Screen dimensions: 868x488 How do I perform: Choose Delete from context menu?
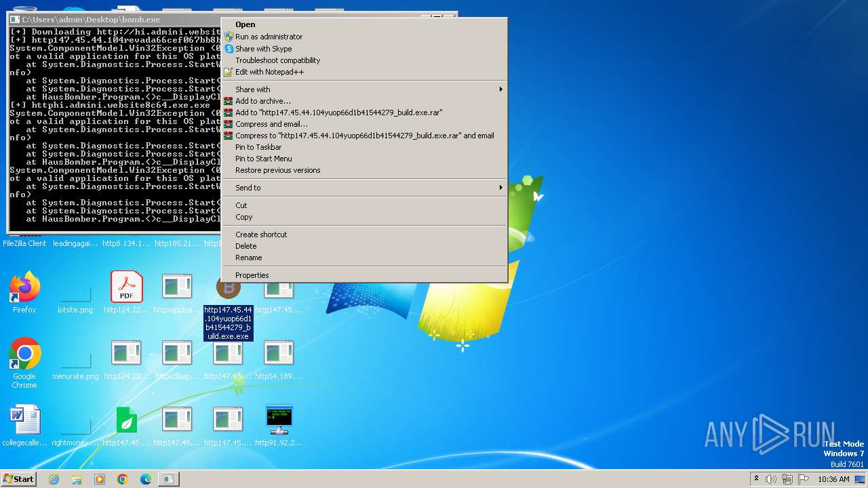[364, 246]
